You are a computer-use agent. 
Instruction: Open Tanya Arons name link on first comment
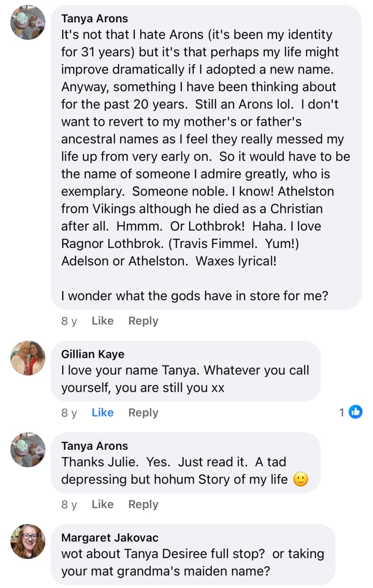coord(94,19)
